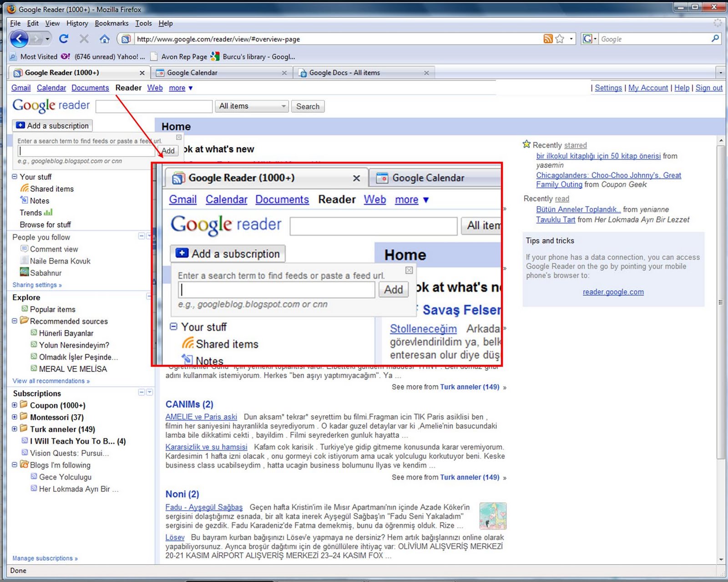Open the Bookmarks menu

[x=111, y=23]
